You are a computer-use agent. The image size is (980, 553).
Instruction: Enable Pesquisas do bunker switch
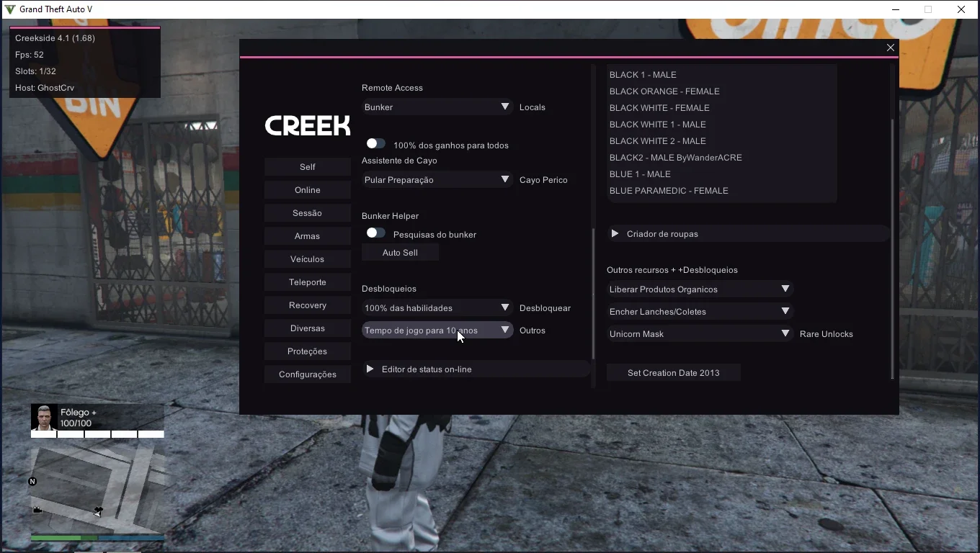375,233
